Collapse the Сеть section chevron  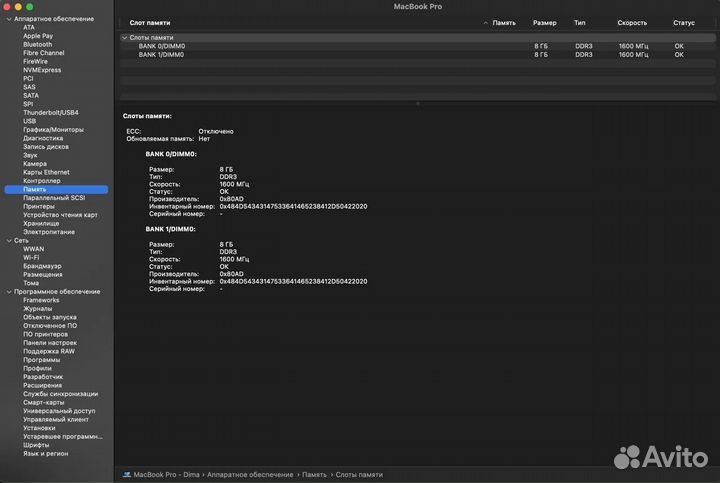(x=9, y=241)
